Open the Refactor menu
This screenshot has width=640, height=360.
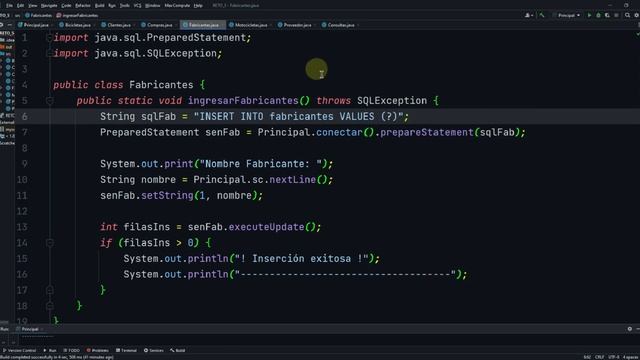point(83,6)
